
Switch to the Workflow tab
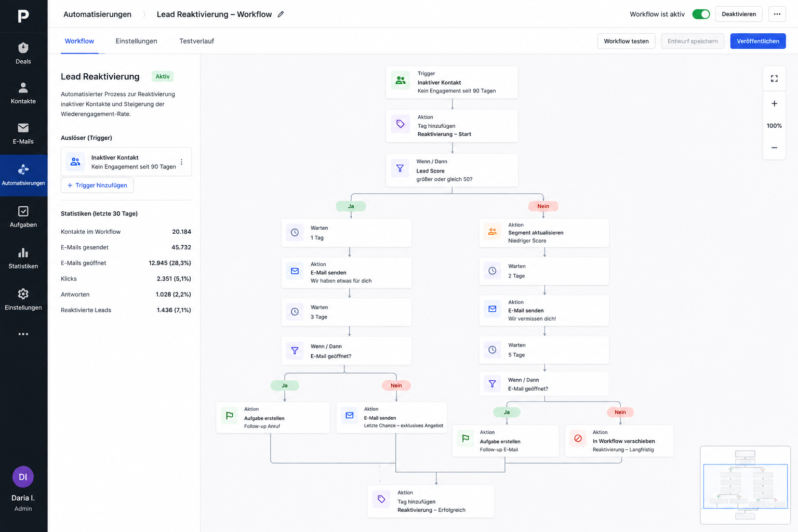point(79,41)
